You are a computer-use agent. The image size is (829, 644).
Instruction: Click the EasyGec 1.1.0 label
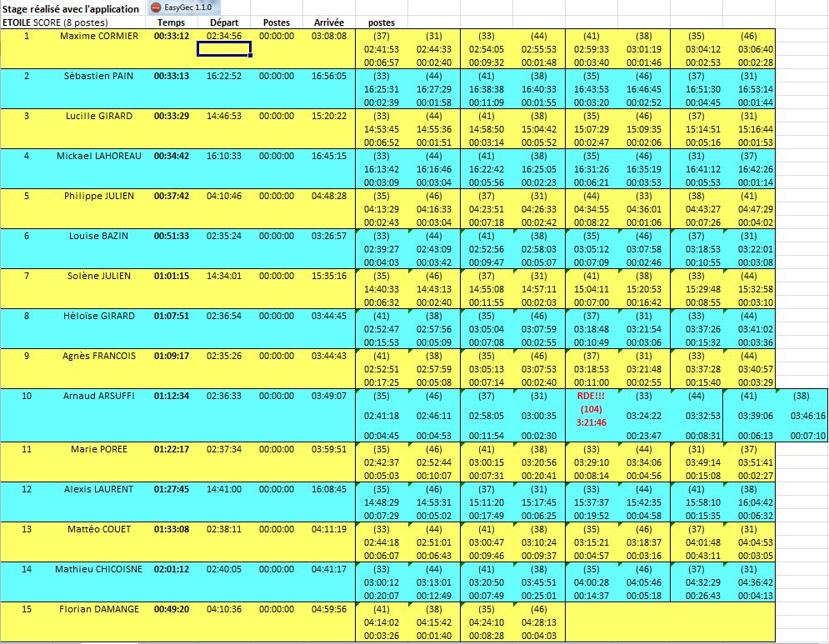click(x=192, y=7)
